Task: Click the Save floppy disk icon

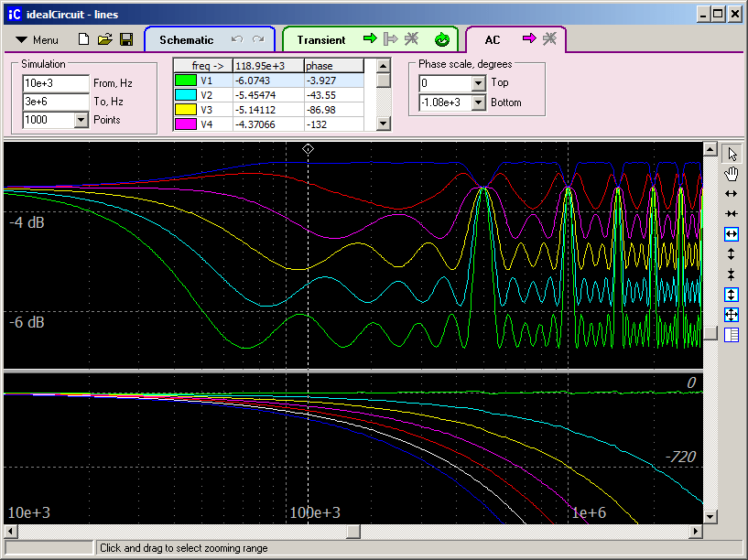Action: [126, 39]
